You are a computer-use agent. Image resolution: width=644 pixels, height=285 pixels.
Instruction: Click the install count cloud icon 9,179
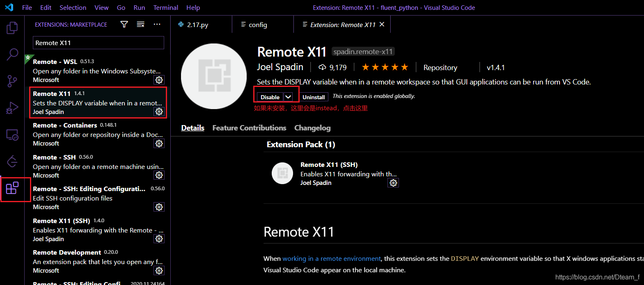(322, 67)
